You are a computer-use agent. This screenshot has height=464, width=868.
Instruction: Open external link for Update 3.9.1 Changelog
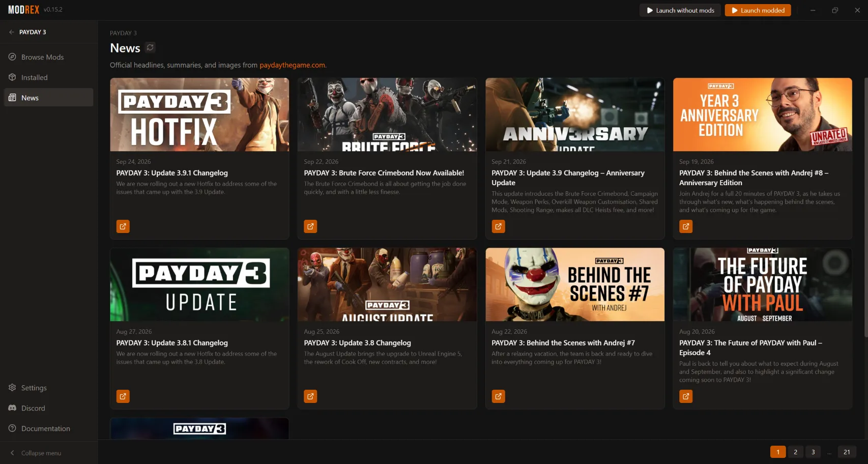coord(123,226)
